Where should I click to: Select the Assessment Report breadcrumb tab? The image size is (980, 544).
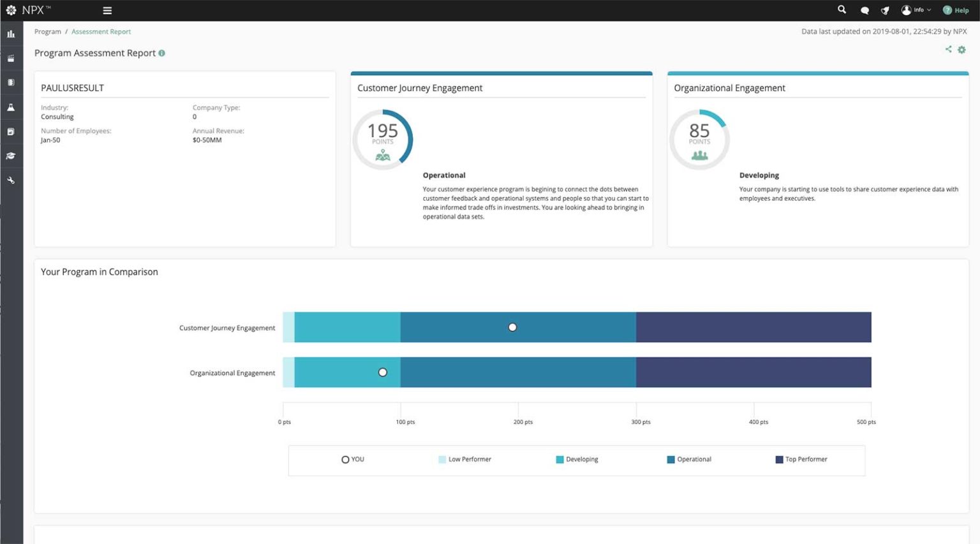tap(101, 31)
